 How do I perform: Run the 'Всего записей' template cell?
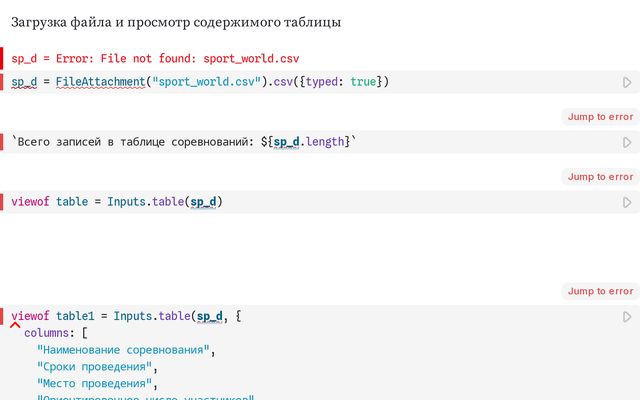coord(627,142)
